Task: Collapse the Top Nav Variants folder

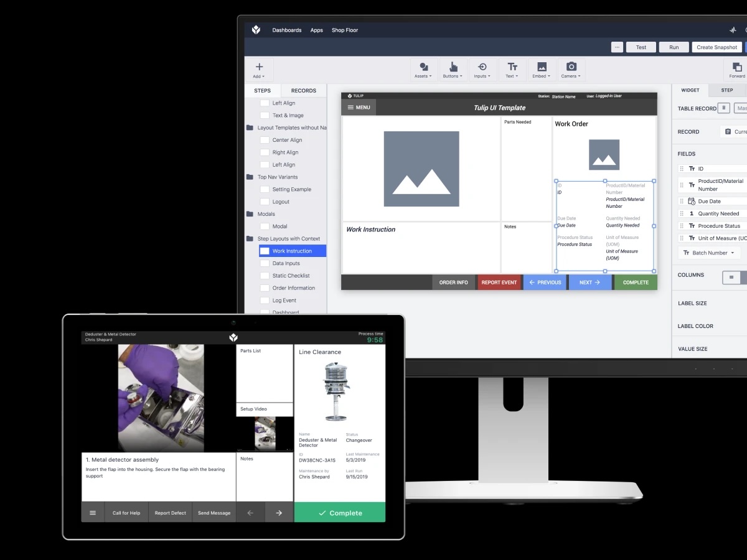Action: [x=250, y=177]
